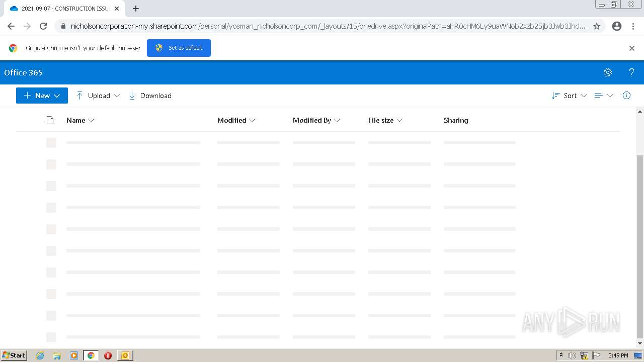Dismiss the default browser notification bar
The width and height of the screenshot is (644, 362).
(x=632, y=48)
